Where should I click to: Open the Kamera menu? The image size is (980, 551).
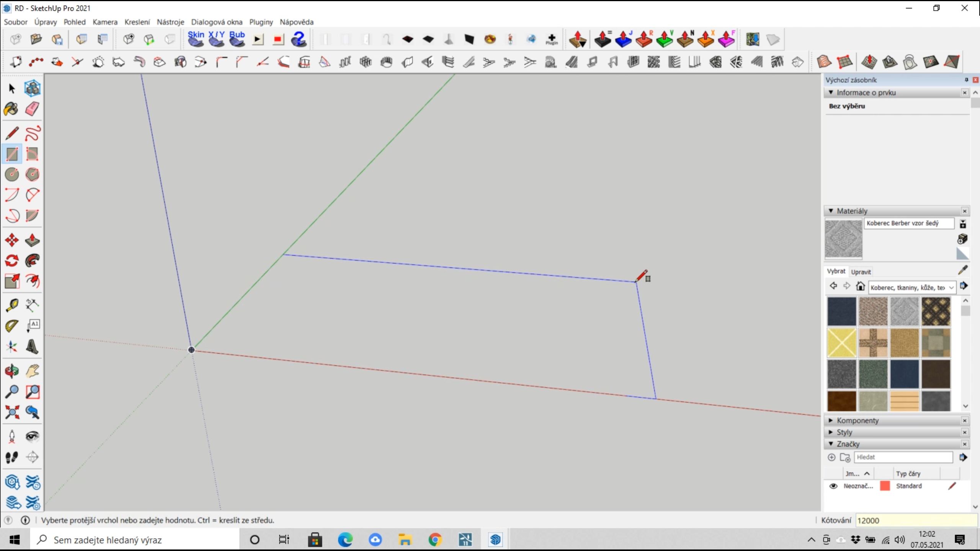(105, 22)
